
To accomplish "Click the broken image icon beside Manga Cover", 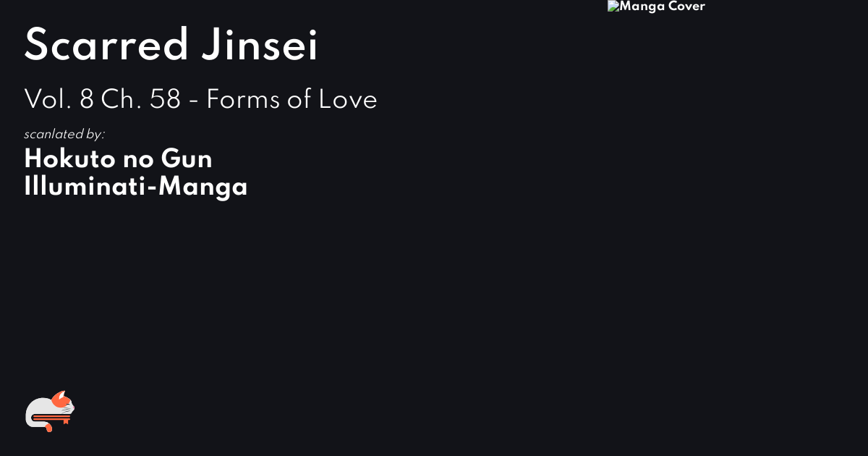I will click(x=613, y=7).
